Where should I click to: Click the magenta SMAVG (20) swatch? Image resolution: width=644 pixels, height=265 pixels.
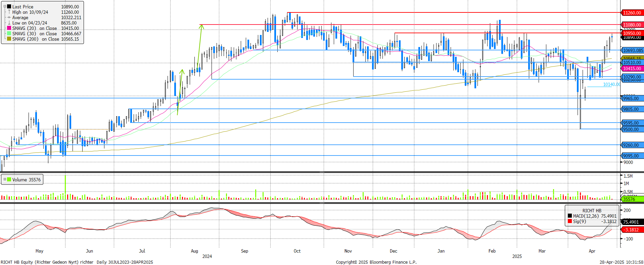9,28
